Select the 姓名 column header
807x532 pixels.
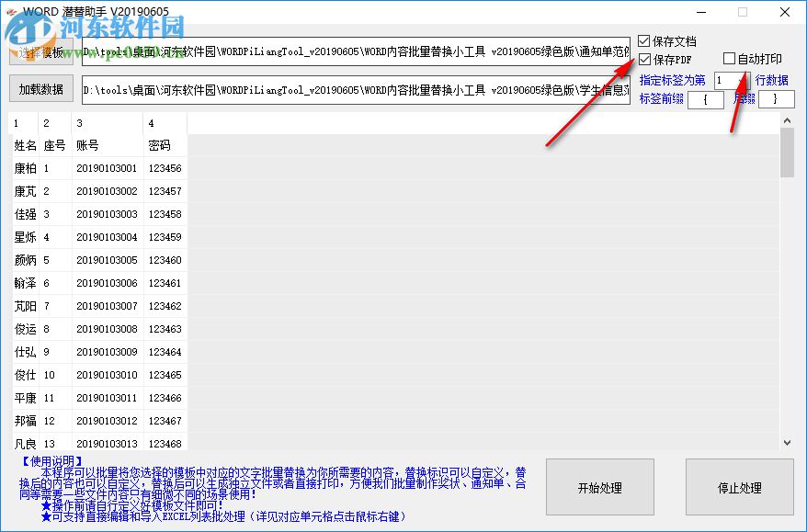tap(23, 144)
